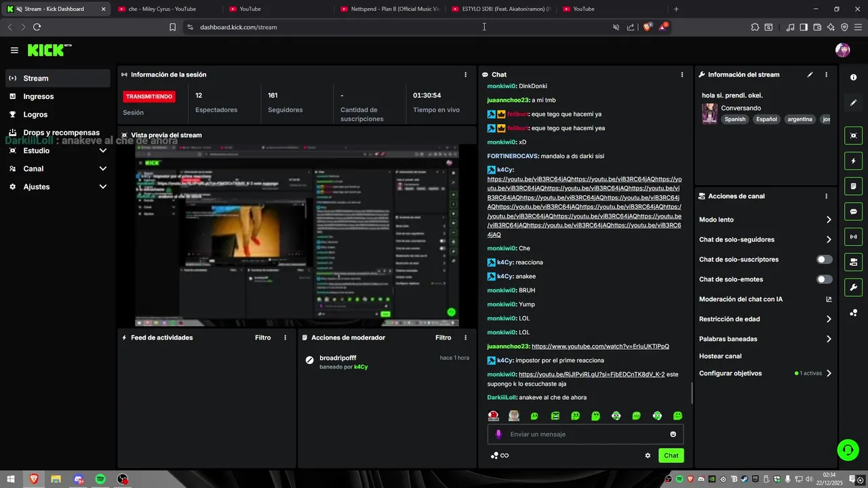
Task: Open the hamburger menu beside the Kick logo
Action: coord(14,50)
